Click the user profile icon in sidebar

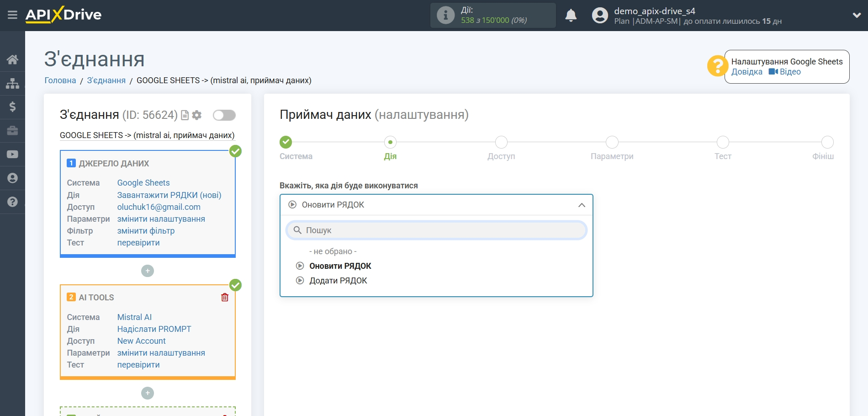(x=12, y=178)
